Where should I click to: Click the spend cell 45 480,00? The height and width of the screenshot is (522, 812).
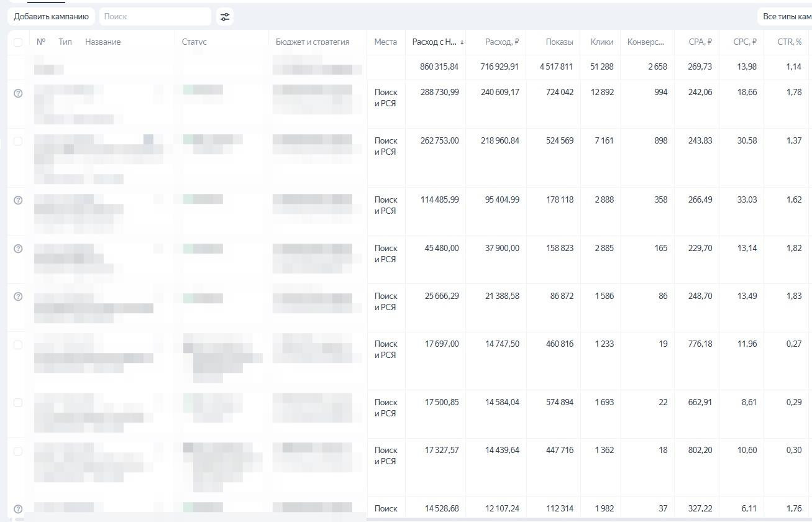tap(442, 248)
